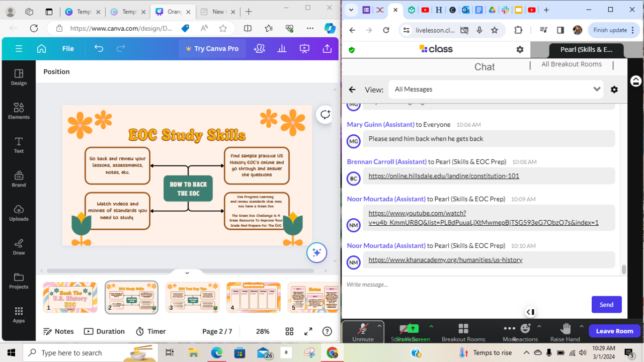The height and width of the screenshot is (362, 644).
Task: Expand the All Messages view dropdown
Action: tap(597, 89)
